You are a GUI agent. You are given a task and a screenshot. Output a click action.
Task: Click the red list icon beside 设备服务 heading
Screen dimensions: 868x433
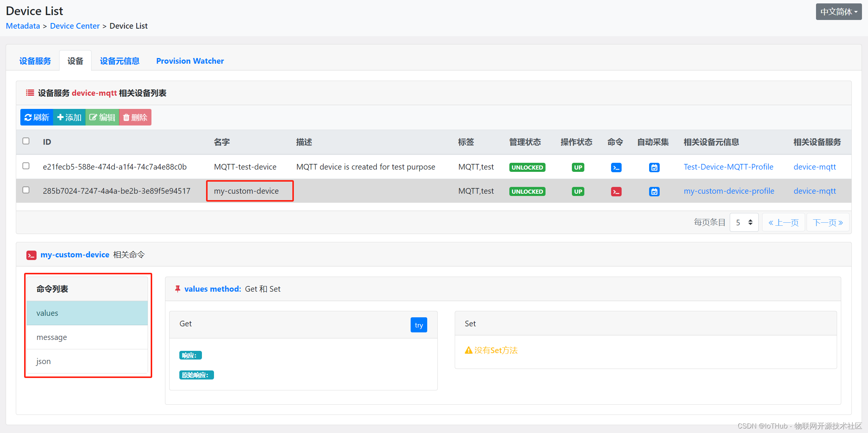(x=30, y=93)
